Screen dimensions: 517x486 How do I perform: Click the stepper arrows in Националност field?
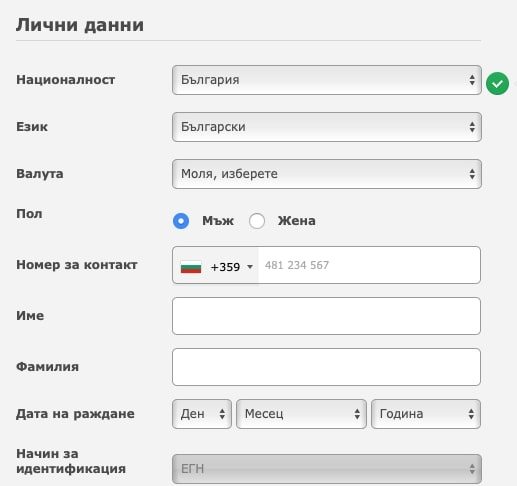pyautogui.click(x=472, y=80)
